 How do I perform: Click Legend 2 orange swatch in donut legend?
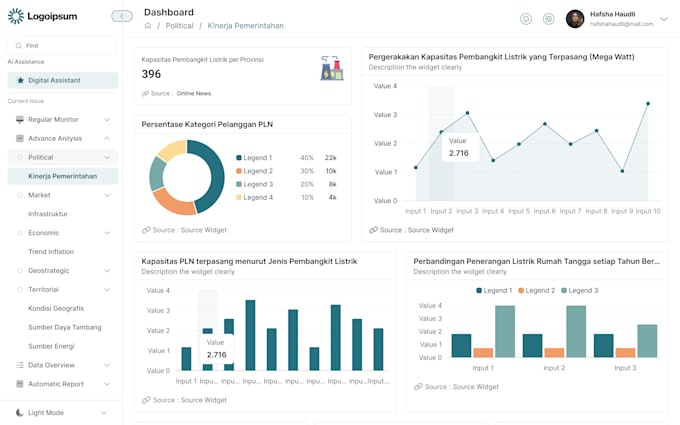point(239,171)
